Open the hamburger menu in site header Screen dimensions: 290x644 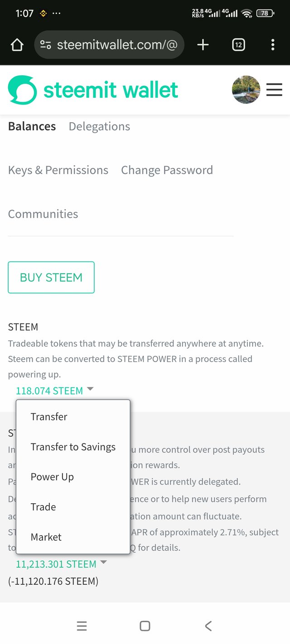pos(274,90)
